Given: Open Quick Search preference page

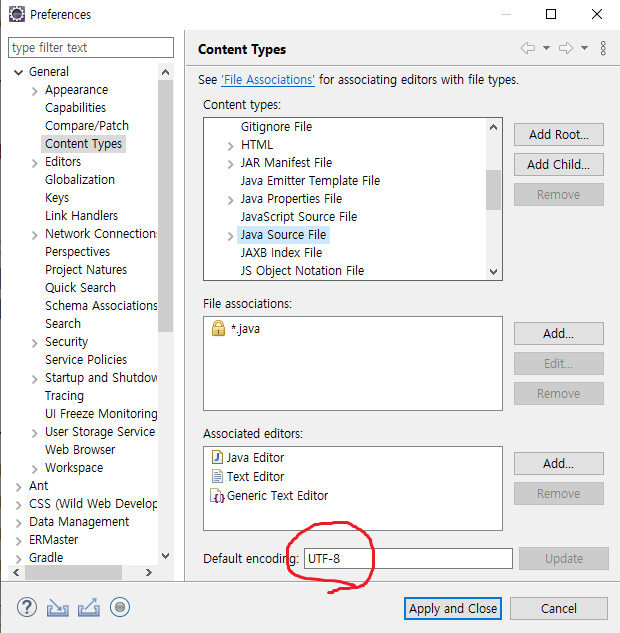Looking at the screenshot, I should [x=80, y=287].
